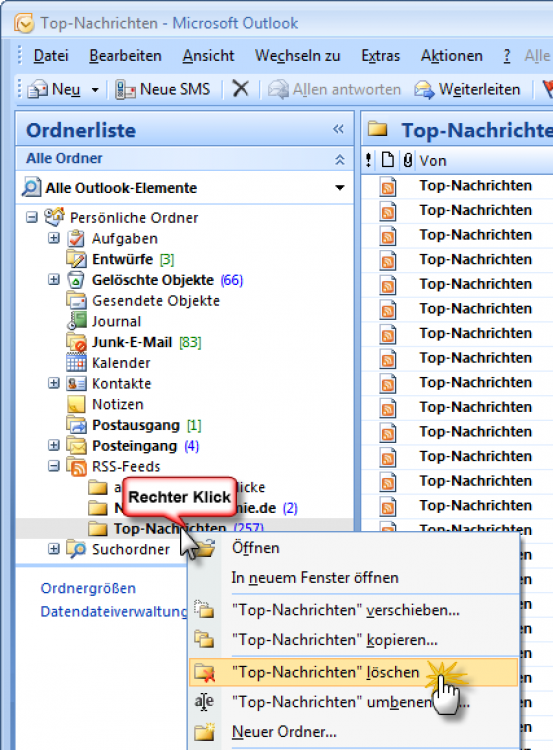Expand the Kontakte tree node
This screenshot has height=750, width=553.
(54, 383)
